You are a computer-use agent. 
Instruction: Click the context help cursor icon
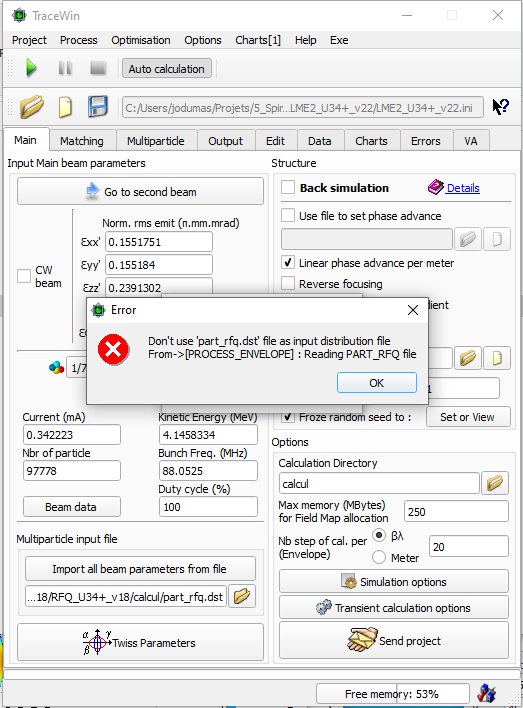coord(500,107)
